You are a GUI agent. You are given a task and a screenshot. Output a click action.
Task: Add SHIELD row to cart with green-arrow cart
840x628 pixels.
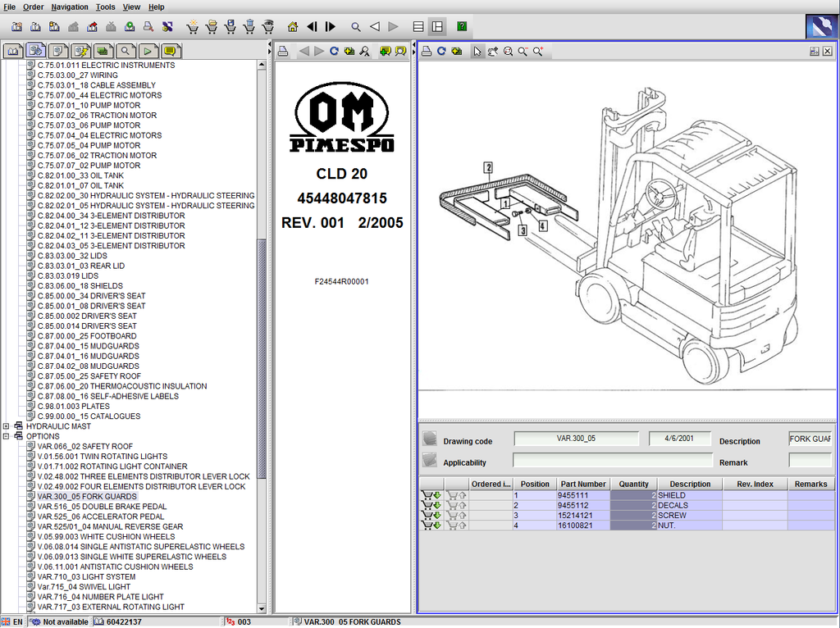click(x=431, y=495)
